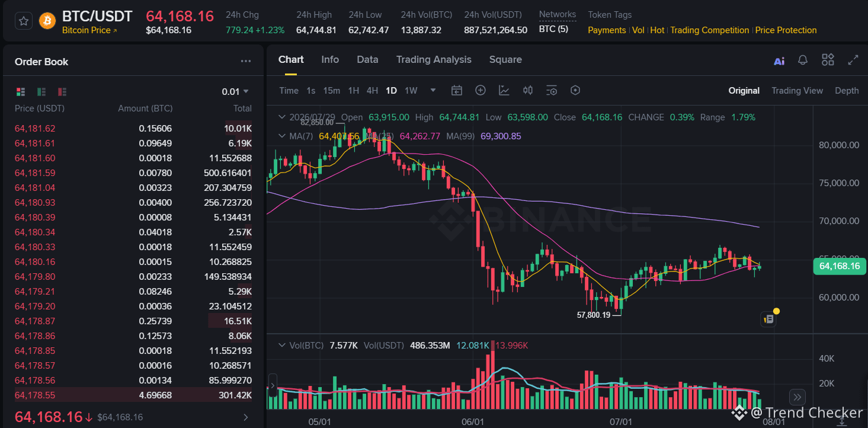
Task: Select the 15m chart interval
Action: tap(332, 91)
